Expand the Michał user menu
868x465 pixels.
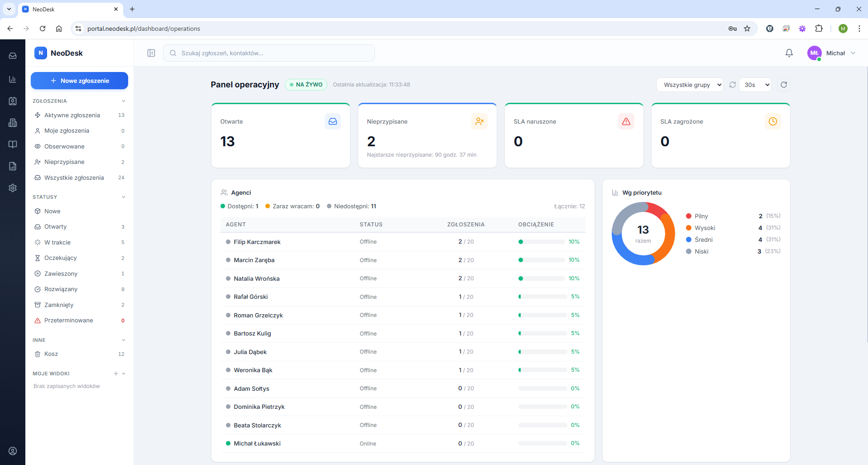pyautogui.click(x=831, y=53)
